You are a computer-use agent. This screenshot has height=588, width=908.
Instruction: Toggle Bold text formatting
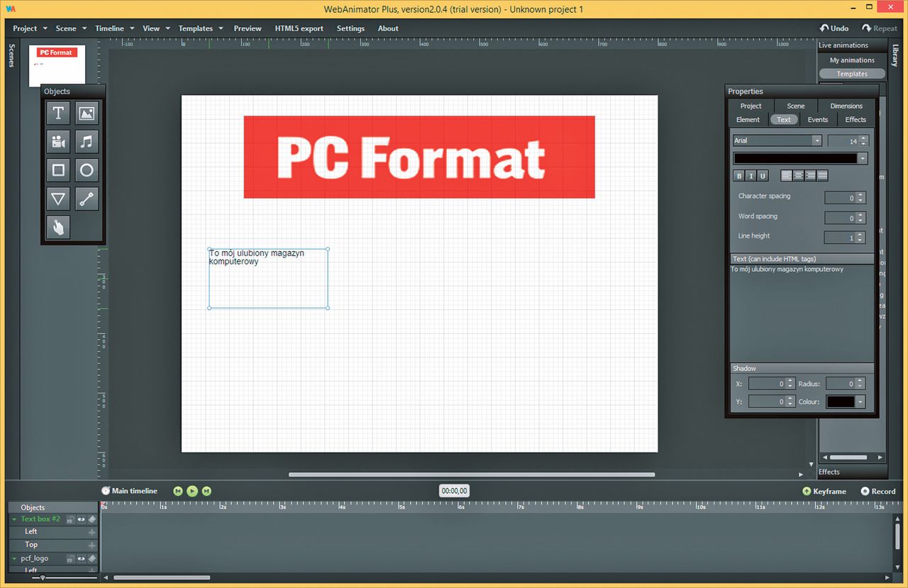(x=739, y=176)
